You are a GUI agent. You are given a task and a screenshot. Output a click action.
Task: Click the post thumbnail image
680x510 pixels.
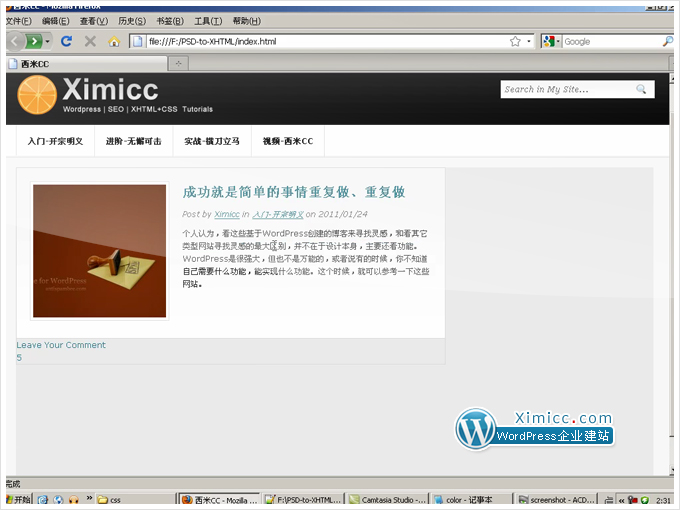click(x=99, y=251)
